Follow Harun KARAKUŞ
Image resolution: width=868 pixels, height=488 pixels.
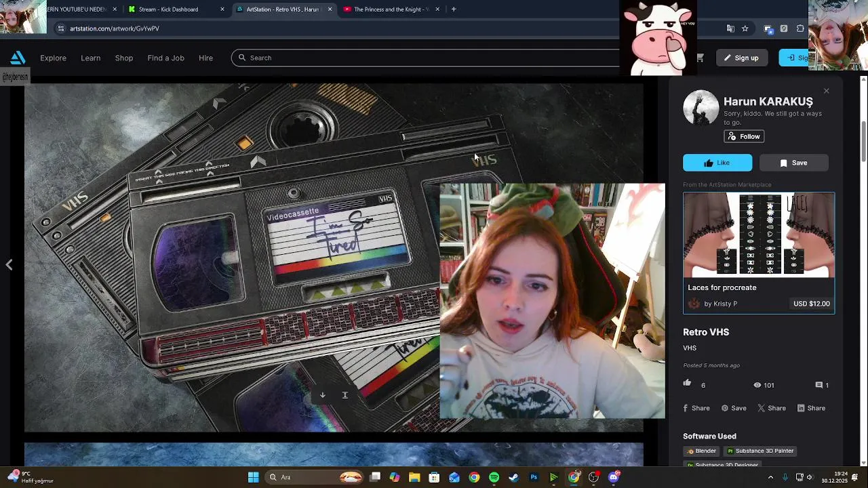coord(744,136)
